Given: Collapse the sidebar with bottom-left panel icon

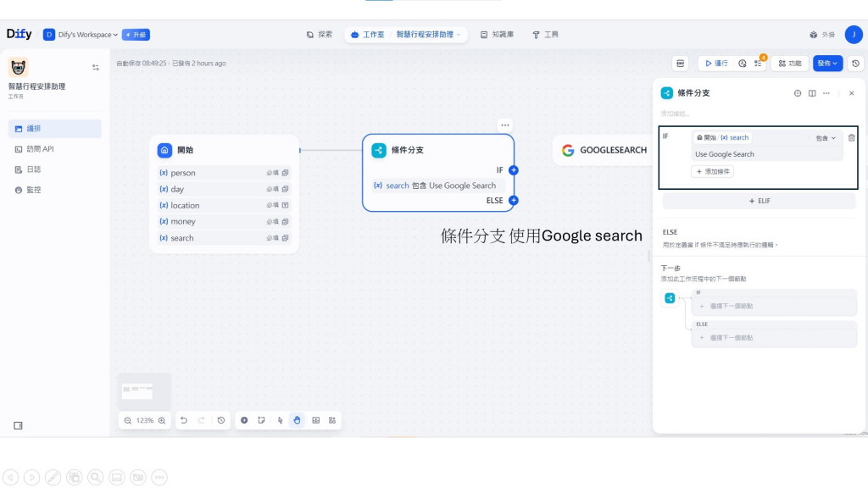Looking at the screenshot, I should point(19,425).
